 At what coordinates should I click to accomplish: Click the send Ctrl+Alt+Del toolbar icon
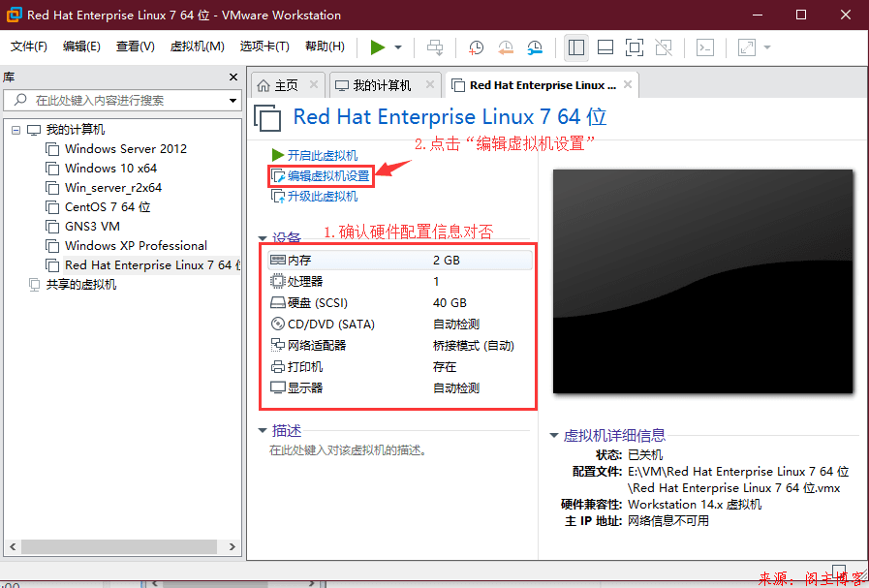pos(434,47)
